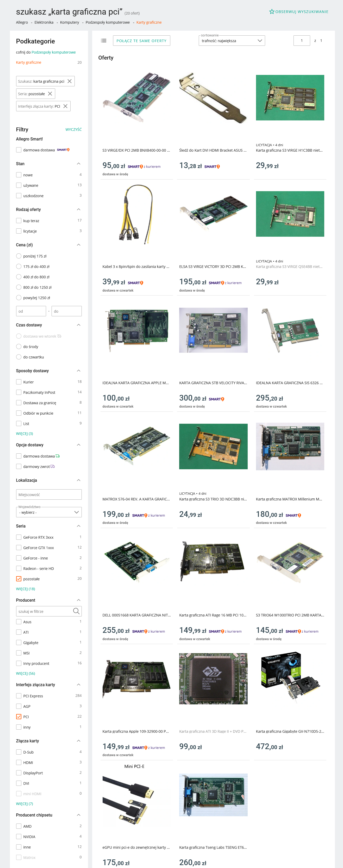This screenshot has height=868, width=343.
Task: Click the 'POŁĄCZ TE SAME OFERTY' button
Action: coord(142,41)
